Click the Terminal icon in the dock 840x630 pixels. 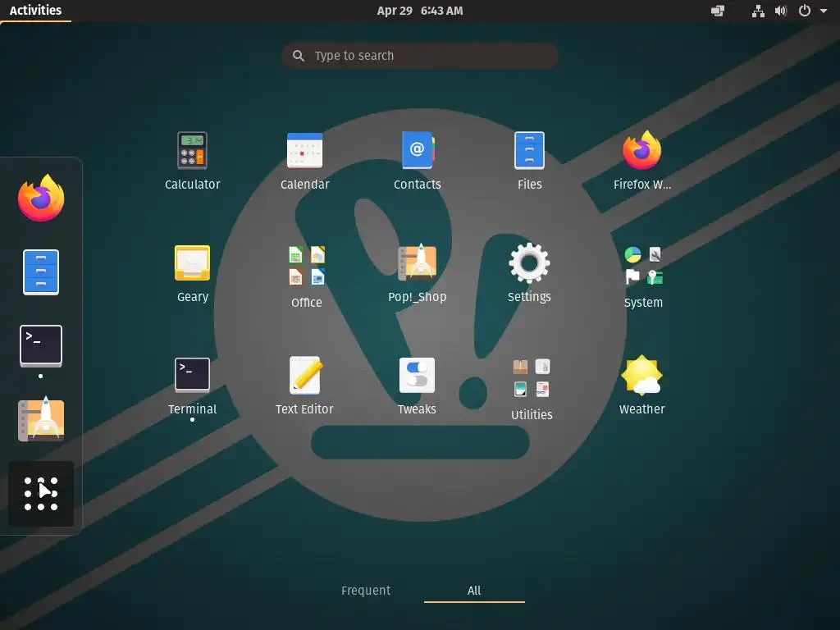[41, 345]
